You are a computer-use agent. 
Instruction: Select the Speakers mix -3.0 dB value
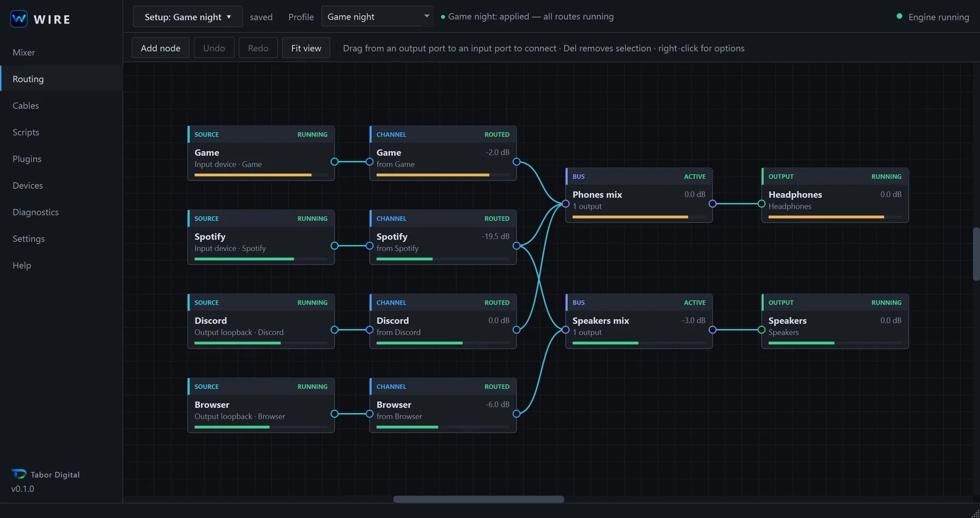click(694, 320)
